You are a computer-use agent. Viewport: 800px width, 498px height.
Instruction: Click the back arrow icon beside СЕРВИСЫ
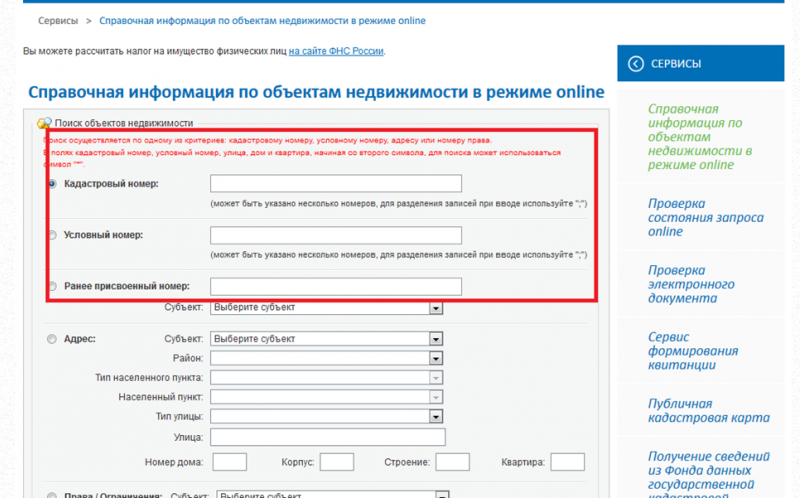(x=635, y=64)
